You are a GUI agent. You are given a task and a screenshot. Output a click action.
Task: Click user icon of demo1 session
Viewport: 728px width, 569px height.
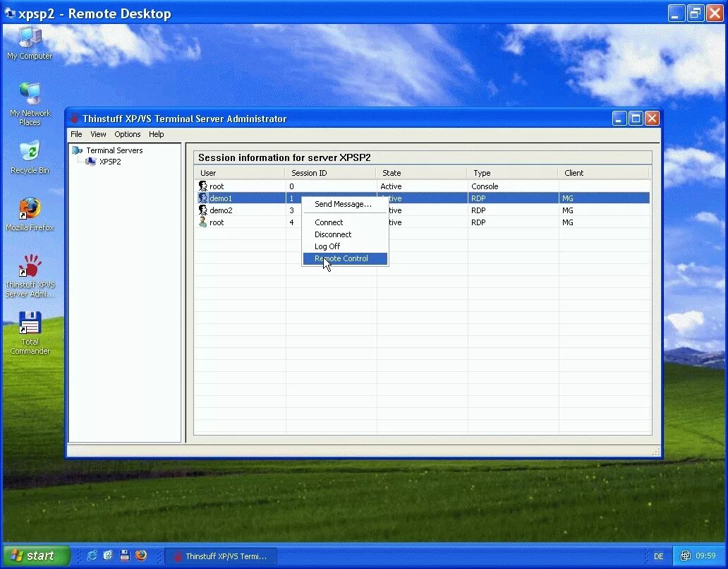tap(203, 198)
